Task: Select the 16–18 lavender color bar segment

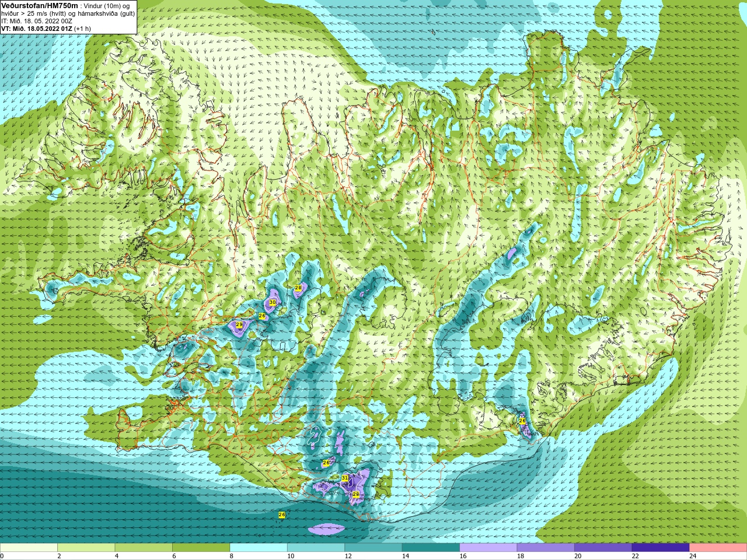Action: (x=488, y=548)
